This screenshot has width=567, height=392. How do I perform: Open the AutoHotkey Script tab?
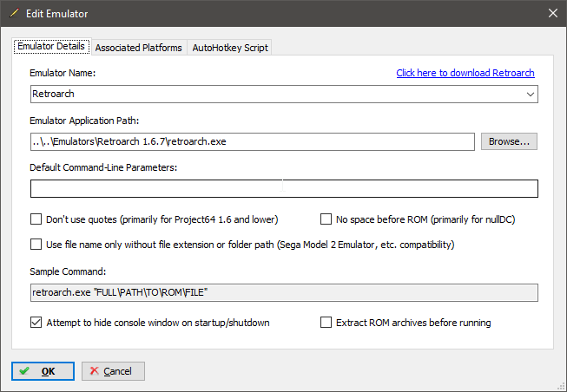tap(230, 48)
